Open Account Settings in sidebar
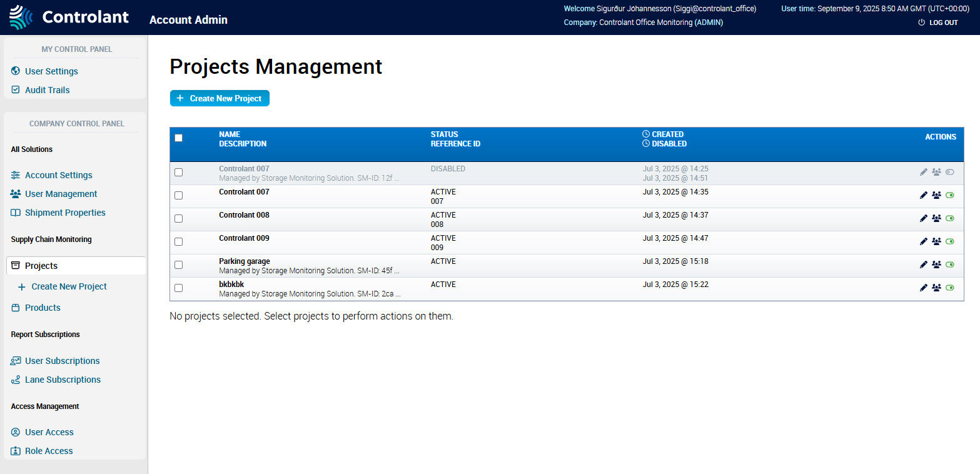 pos(59,175)
